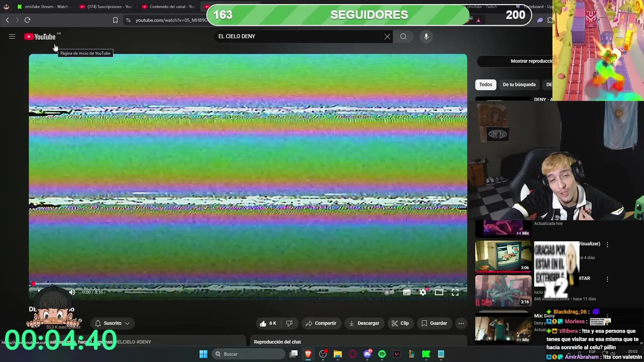Open Task View on taskbar
The height and width of the screenshot is (362, 644).
pyautogui.click(x=294, y=354)
